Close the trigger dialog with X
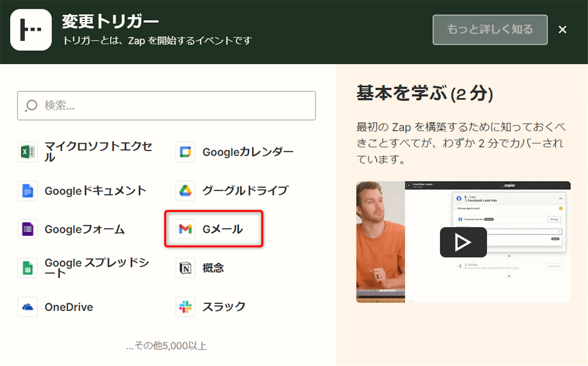This screenshot has width=588, height=366. pos(562,30)
